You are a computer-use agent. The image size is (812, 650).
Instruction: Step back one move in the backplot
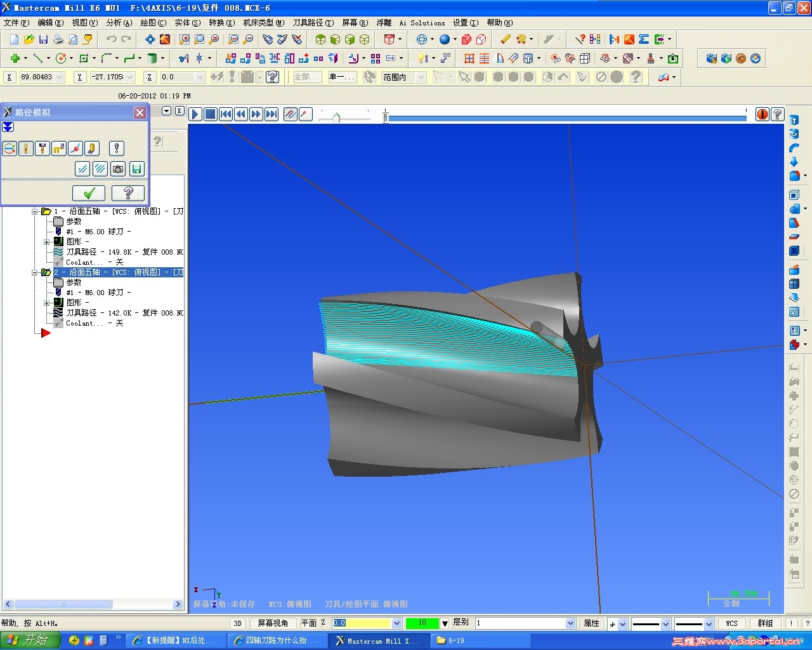(x=241, y=114)
